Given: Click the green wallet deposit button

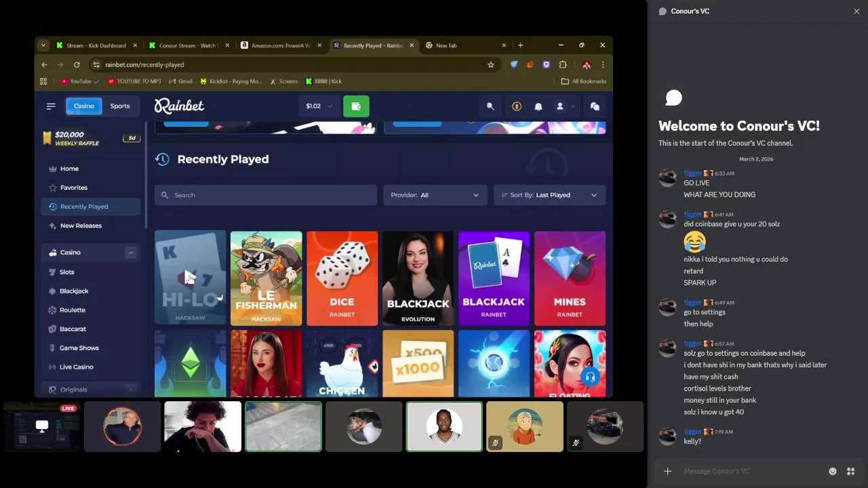Looking at the screenshot, I should coord(356,106).
